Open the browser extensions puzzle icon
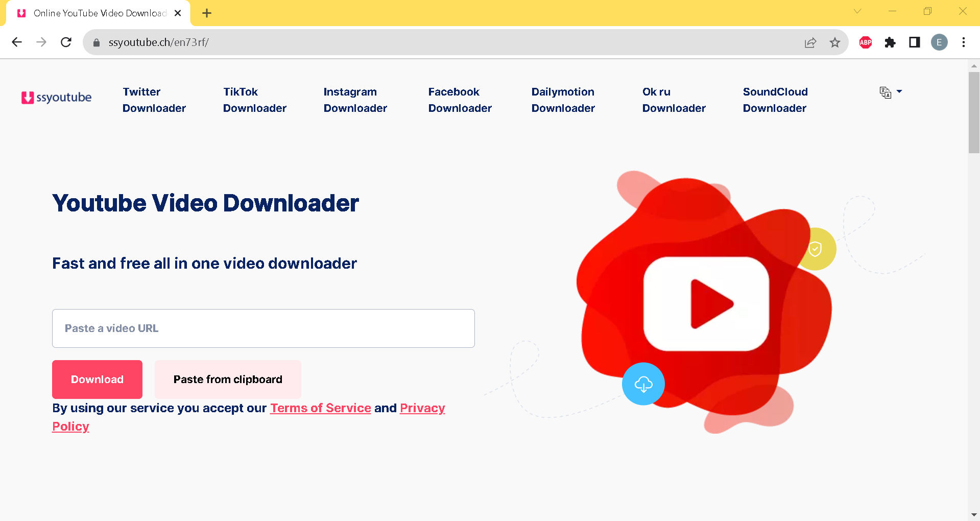 click(890, 42)
